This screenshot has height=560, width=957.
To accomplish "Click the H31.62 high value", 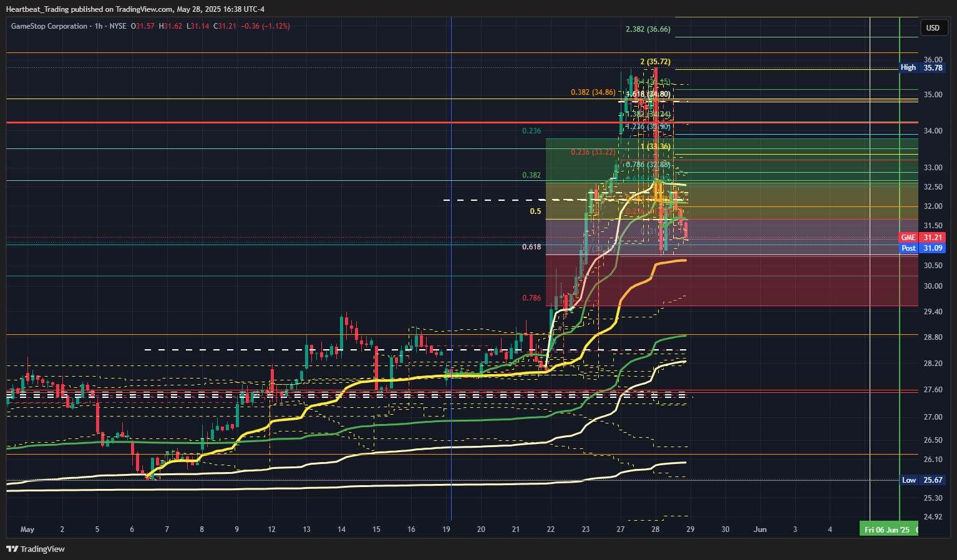I will pos(170,26).
